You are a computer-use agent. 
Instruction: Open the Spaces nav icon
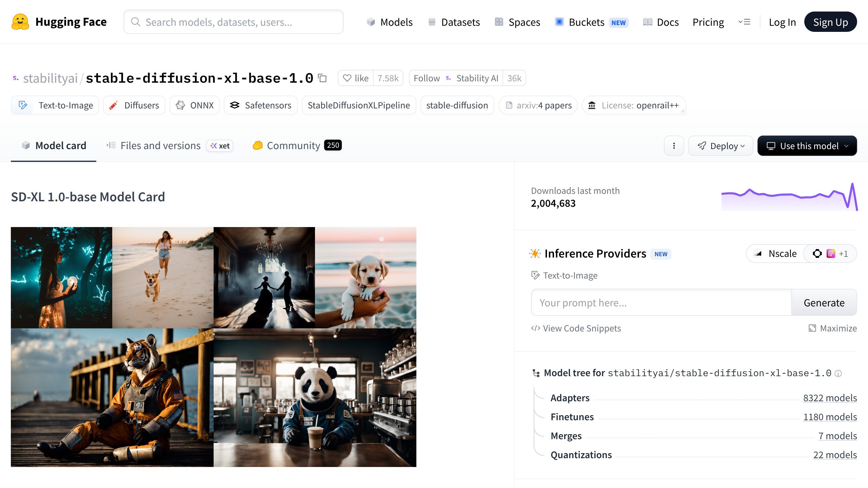(499, 22)
